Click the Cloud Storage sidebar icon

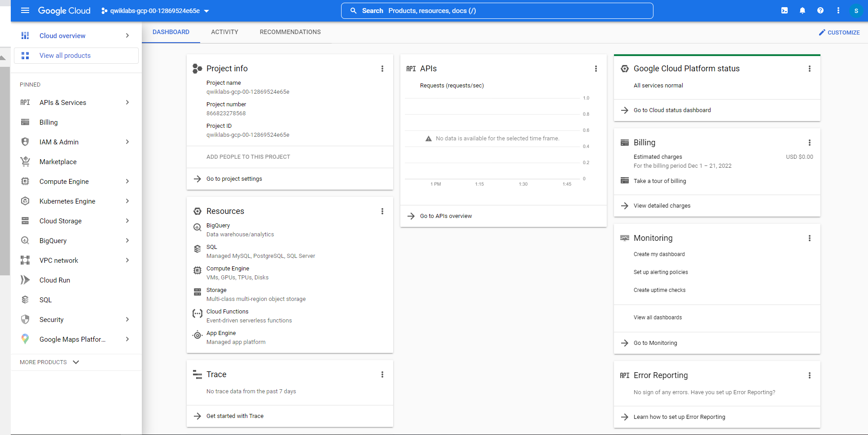point(25,221)
